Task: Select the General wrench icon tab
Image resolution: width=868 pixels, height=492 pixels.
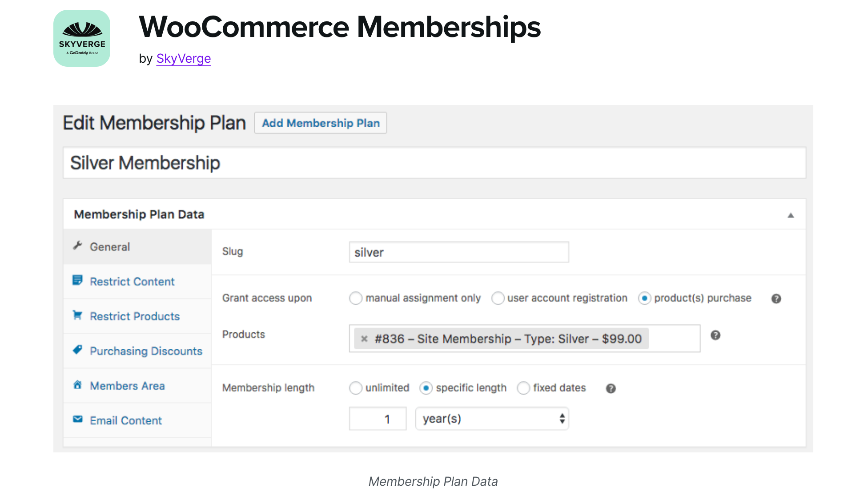Action: (77, 245)
